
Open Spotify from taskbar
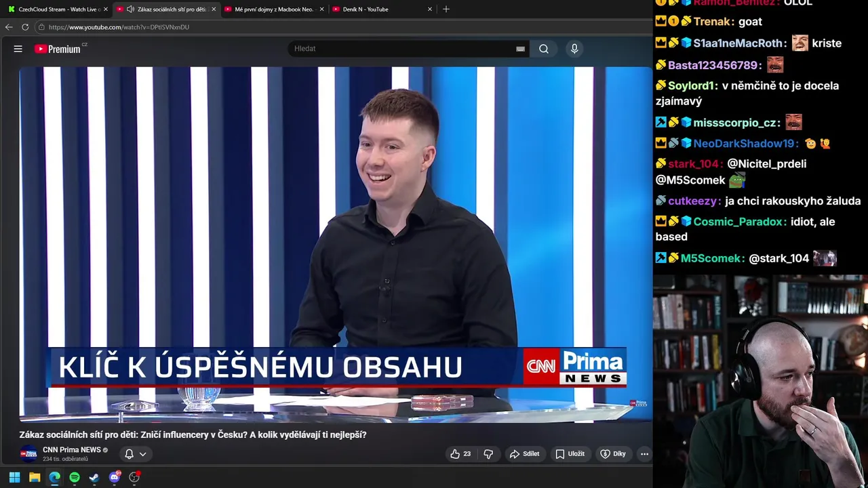(75, 477)
